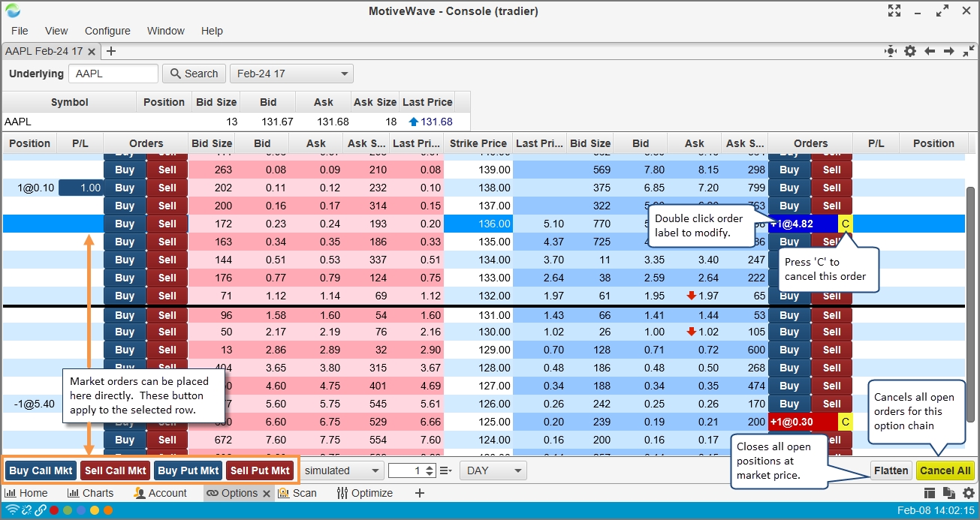Open the gear icon above the clock
The image size is (980, 520).
click(969, 493)
